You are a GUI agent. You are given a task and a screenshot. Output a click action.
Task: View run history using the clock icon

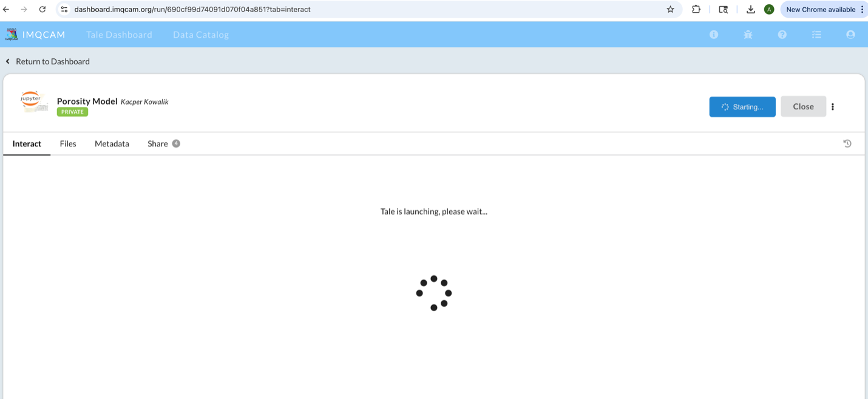847,143
